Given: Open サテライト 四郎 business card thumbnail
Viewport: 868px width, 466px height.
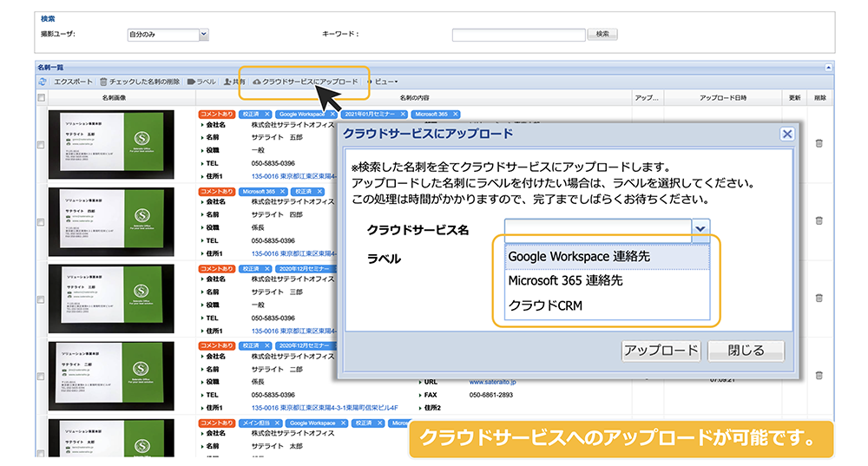Looking at the screenshot, I should click(x=111, y=221).
